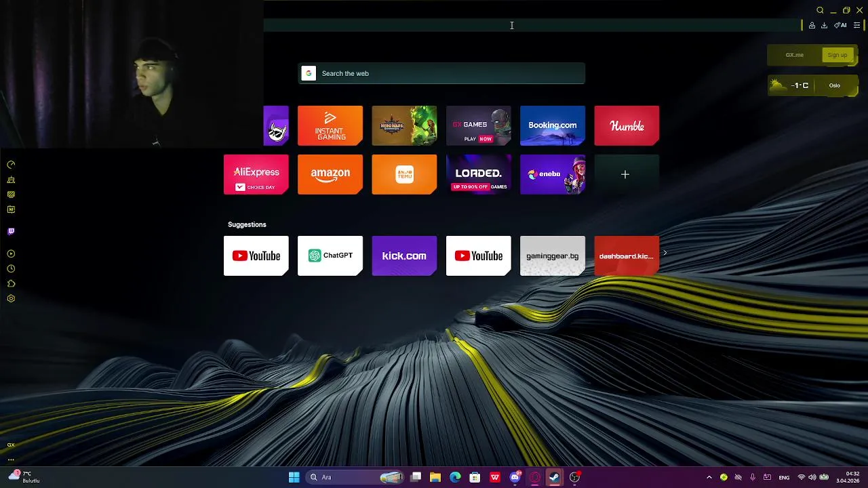Open the purple mascot tile beside Instant Gaming
This screenshot has width=868, height=488.
276,125
